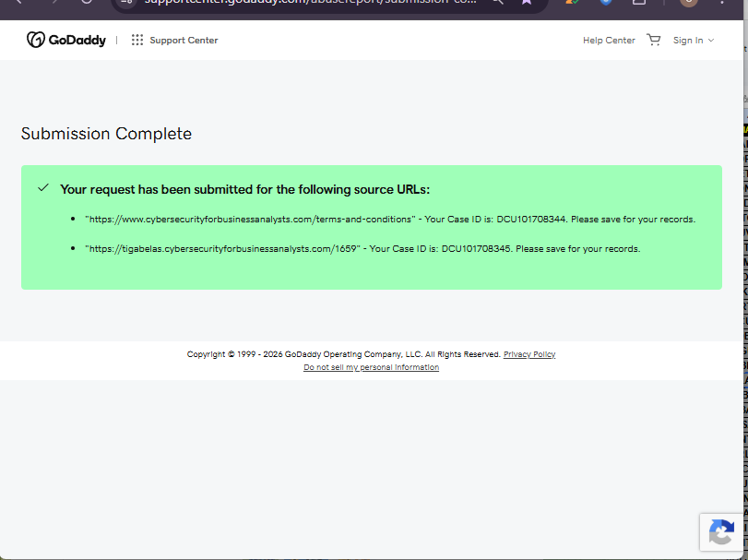Click the Submission Complete heading
Image resolution: width=748 pixels, height=560 pixels.
click(106, 134)
